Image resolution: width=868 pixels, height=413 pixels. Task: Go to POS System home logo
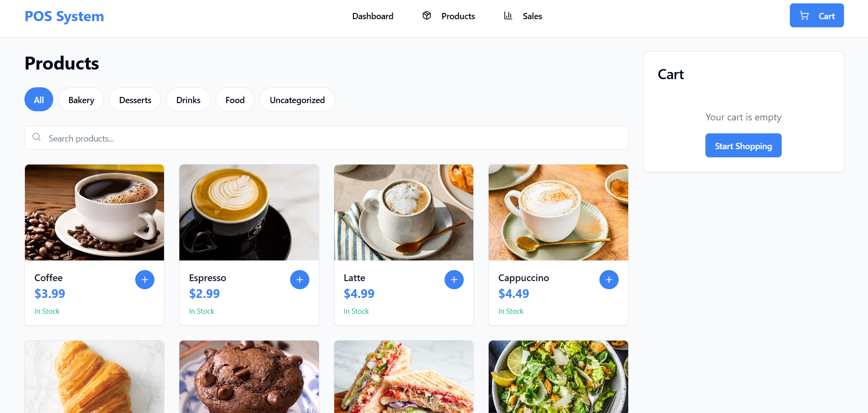click(64, 16)
